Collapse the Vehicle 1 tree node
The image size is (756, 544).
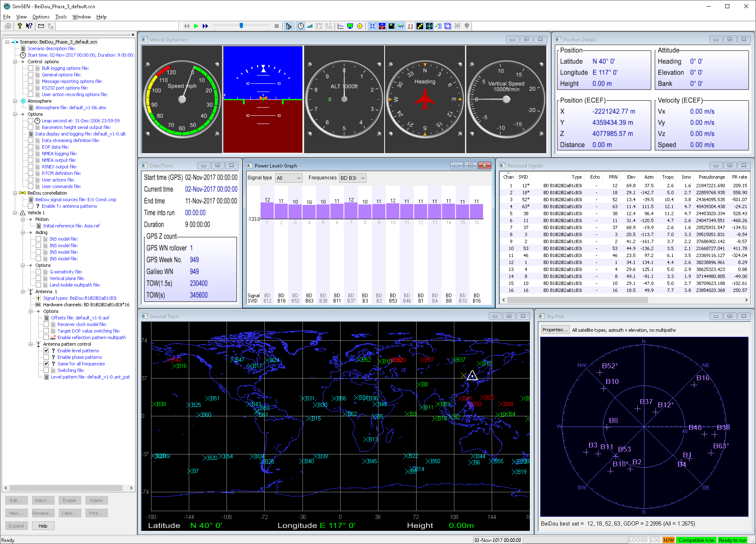point(15,213)
